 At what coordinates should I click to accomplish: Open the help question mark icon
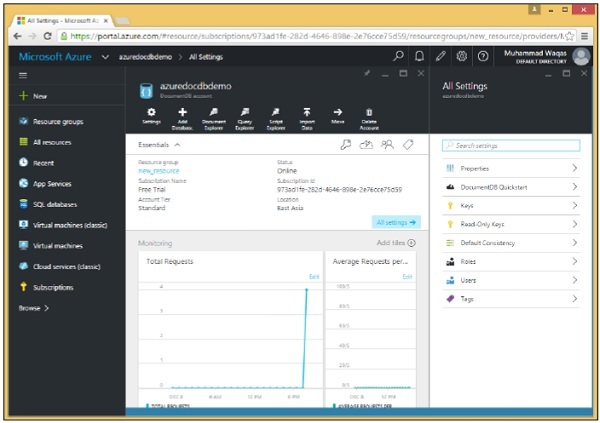[x=483, y=56]
